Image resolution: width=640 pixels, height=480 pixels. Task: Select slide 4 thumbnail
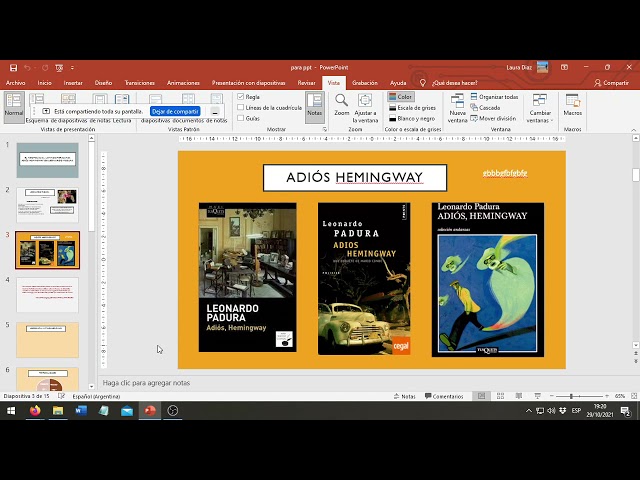[x=47, y=295]
